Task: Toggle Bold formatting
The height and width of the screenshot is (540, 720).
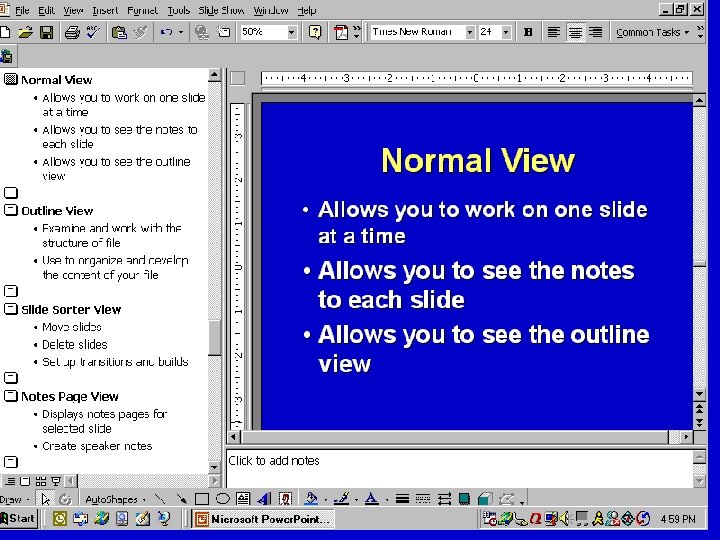Action: click(528, 32)
